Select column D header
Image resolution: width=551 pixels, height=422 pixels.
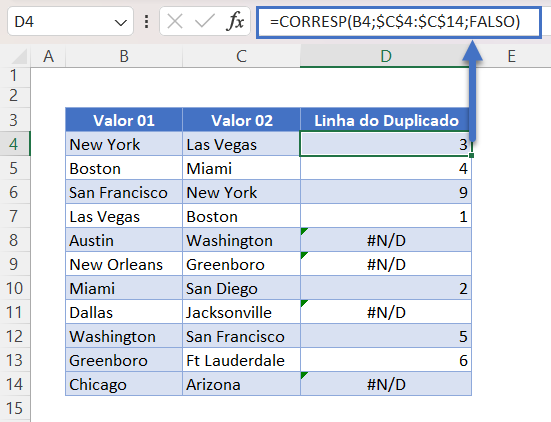point(385,56)
